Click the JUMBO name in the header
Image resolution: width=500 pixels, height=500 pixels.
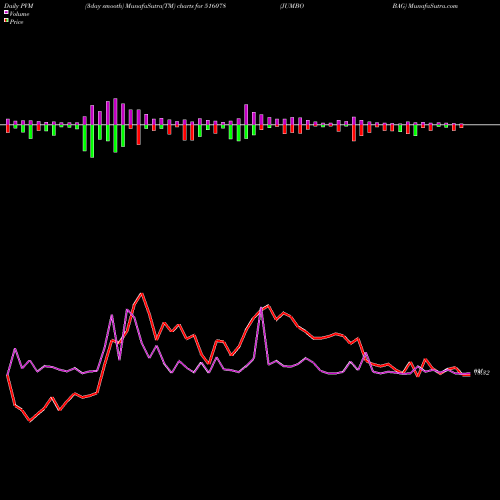click(x=292, y=6)
